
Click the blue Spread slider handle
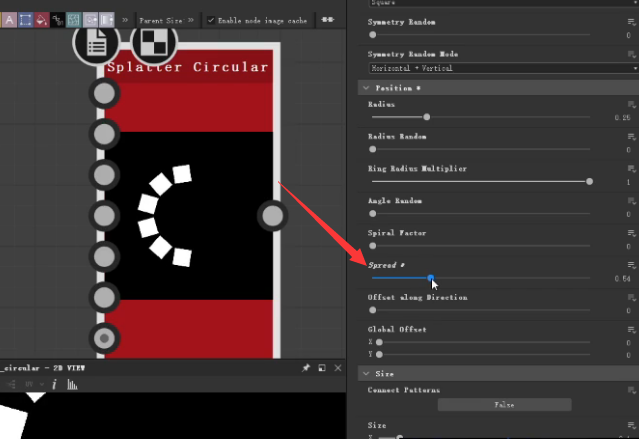point(431,278)
